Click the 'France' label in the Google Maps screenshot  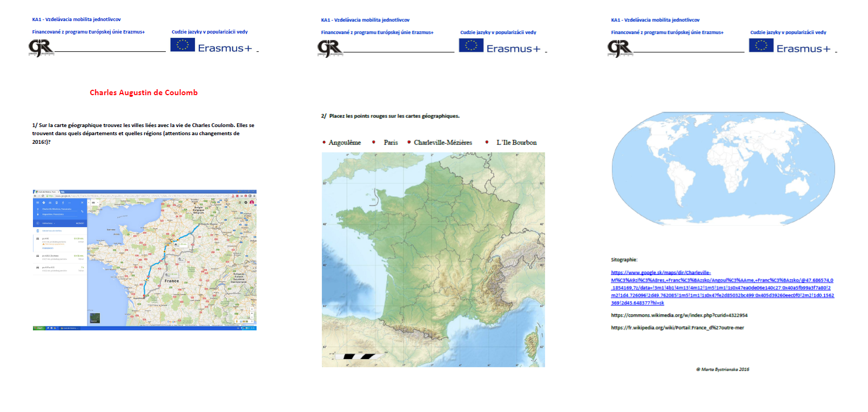pos(172,281)
